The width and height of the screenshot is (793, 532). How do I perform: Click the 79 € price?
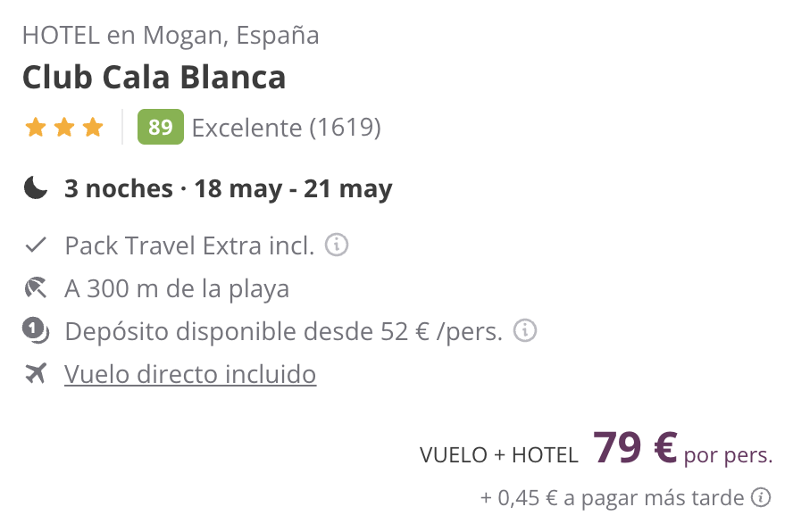coord(635,447)
